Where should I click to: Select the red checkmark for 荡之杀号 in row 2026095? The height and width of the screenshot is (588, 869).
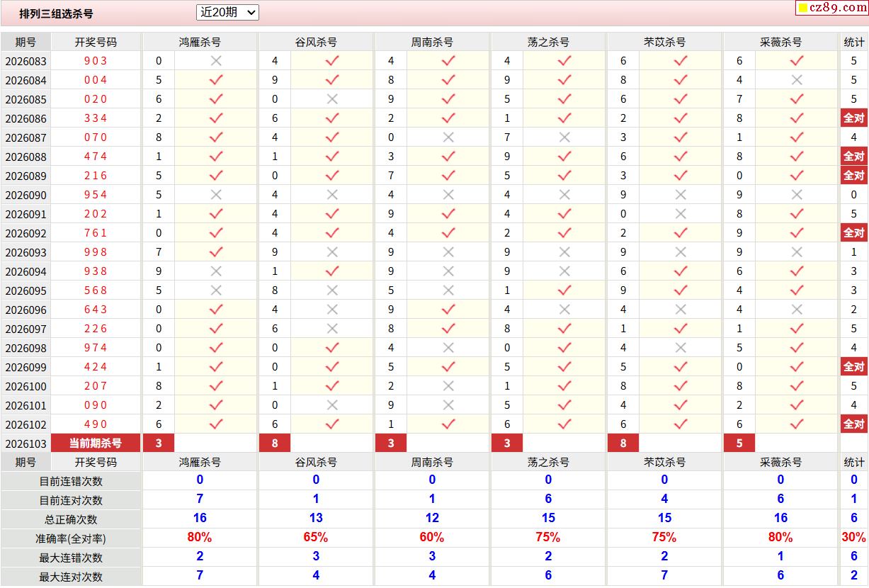[564, 290]
